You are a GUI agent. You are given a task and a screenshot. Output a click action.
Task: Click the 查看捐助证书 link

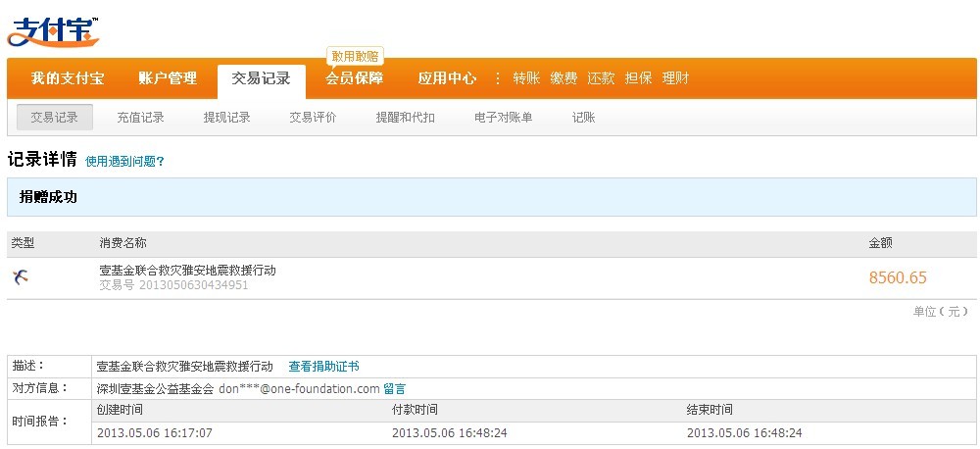[x=323, y=367]
